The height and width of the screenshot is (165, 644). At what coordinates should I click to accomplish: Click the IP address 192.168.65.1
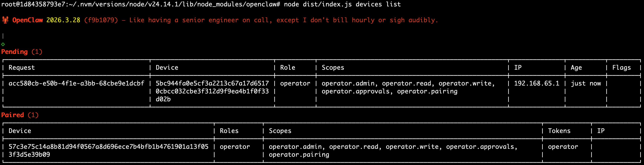[x=536, y=83]
